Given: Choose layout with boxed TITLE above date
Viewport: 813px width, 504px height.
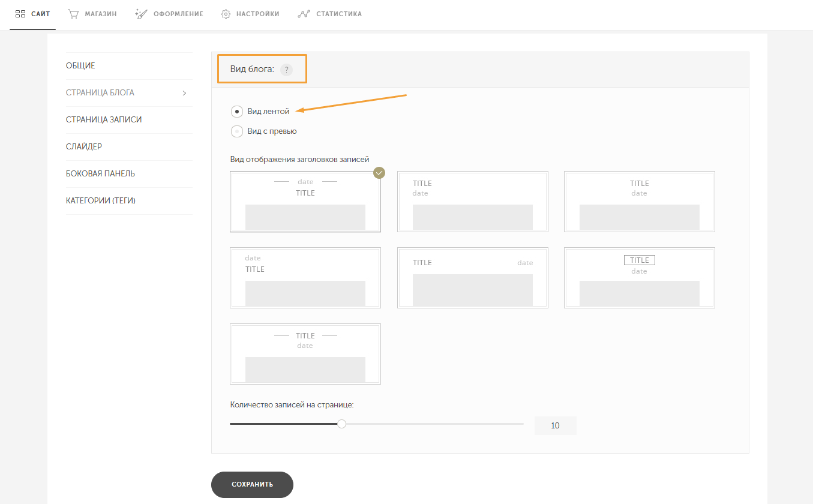Looking at the screenshot, I should pyautogui.click(x=640, y=278).
